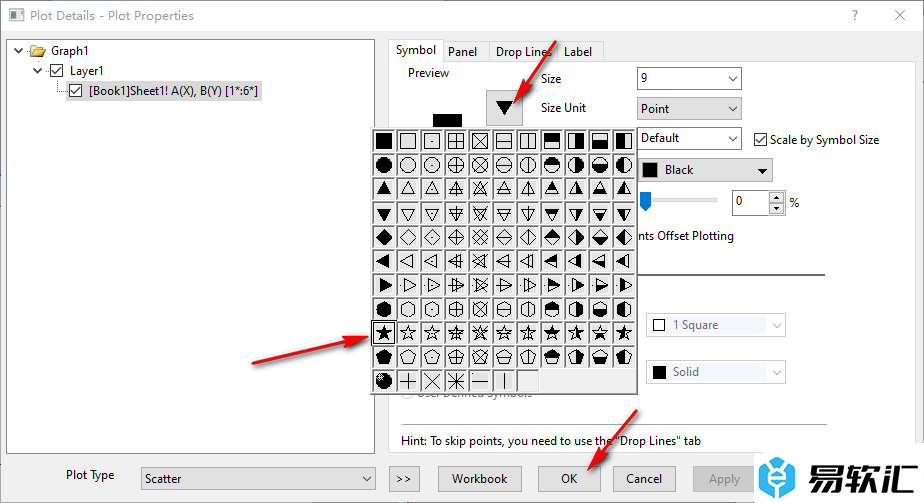Choose the open down triangle symbol
This screenshot has width=924, height=503.
pyautogui.click(x=408, y=213)
